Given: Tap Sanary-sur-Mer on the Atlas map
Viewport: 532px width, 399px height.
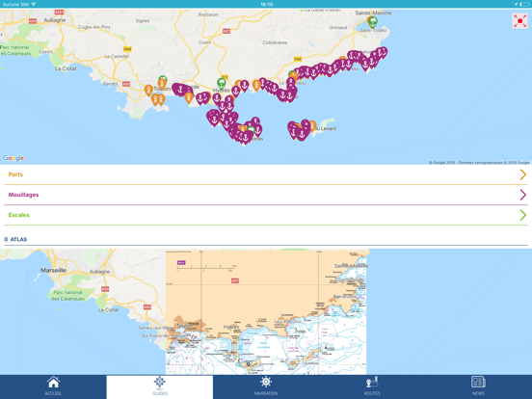Looking at the screenshot, I should coord(155,328).
